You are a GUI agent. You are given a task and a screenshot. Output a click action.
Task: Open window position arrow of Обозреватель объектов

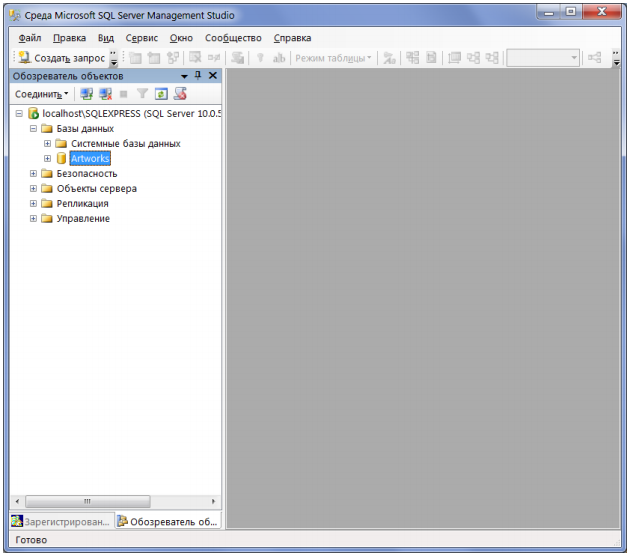pyautogui.click(x=184, y=76)
